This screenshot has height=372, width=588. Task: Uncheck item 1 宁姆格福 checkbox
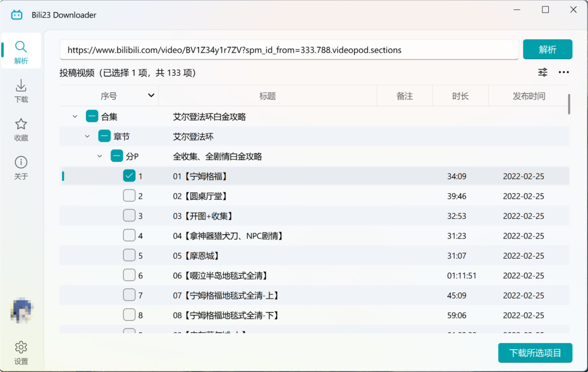coord(129,175)
